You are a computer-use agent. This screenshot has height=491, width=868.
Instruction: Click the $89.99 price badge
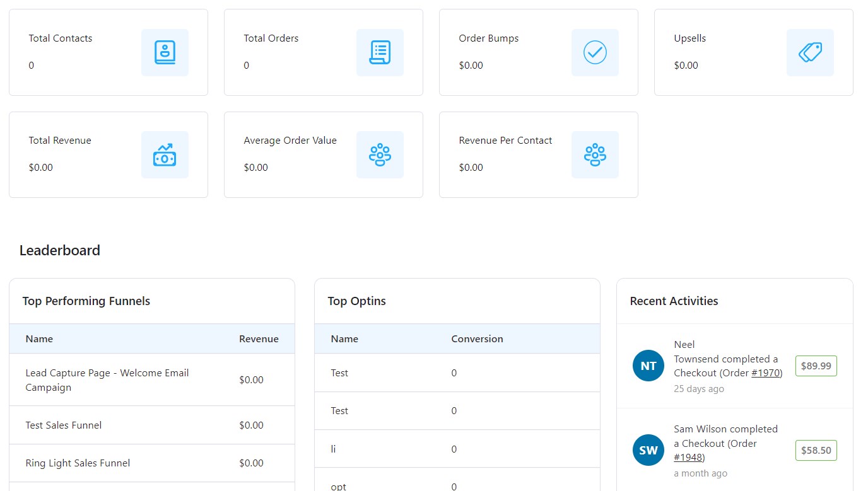pyautogui.click(x=816, y=366)
